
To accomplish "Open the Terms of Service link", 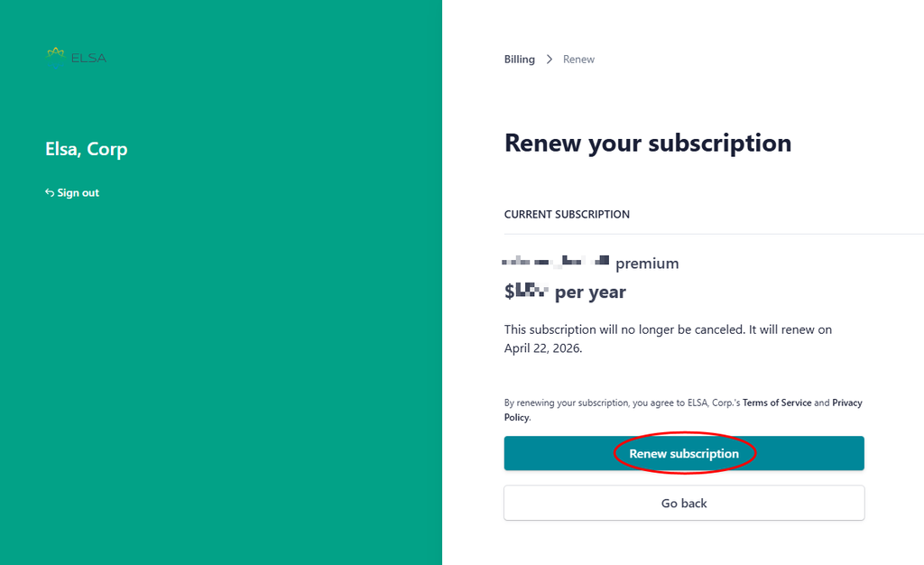I will pyautogui.click(x=776, y=403).
